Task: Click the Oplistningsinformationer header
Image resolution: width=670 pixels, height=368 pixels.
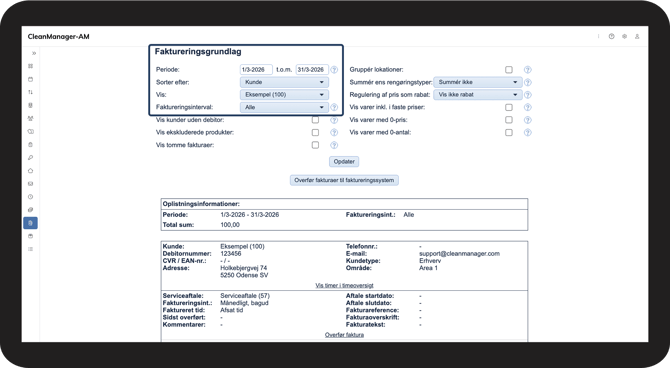Action: [201, 204]
